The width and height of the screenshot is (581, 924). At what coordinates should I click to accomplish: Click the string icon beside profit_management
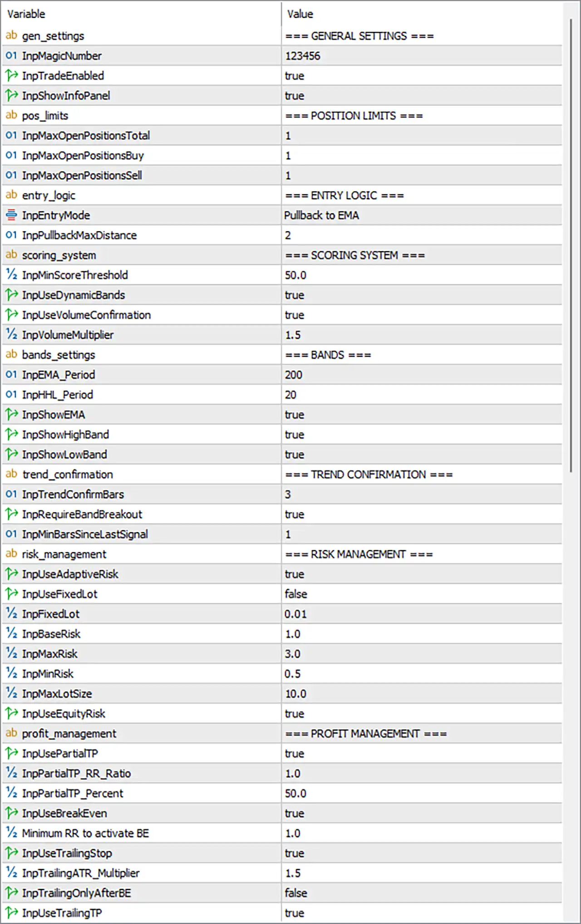coord(11,733)
